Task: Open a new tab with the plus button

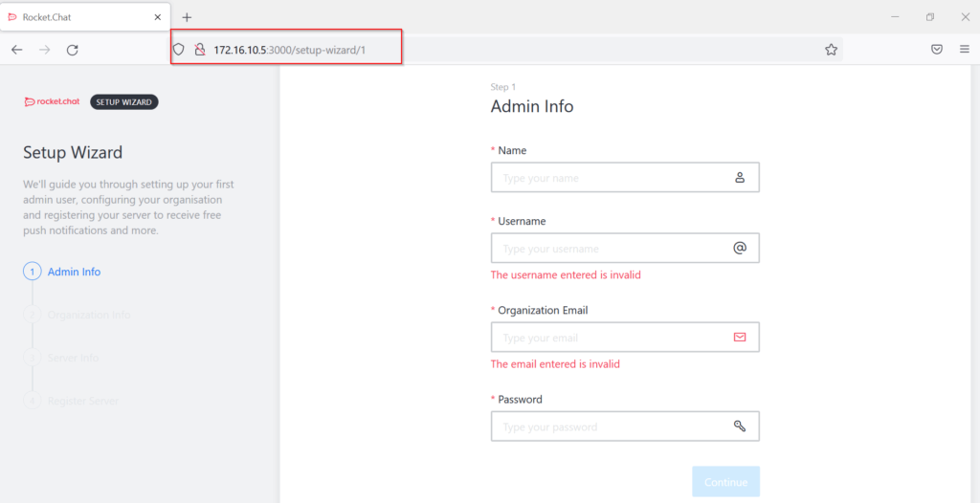Action: click(187, 17)
